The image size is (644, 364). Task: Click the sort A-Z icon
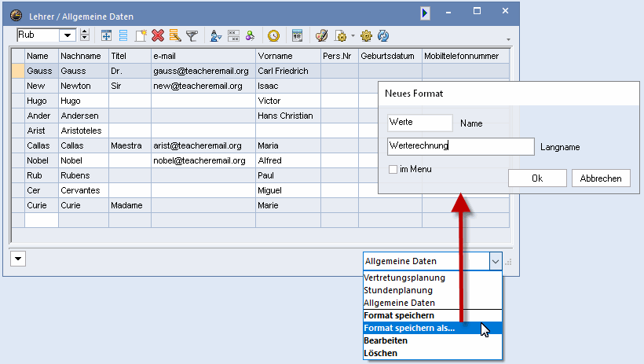(x=216, y=36)
